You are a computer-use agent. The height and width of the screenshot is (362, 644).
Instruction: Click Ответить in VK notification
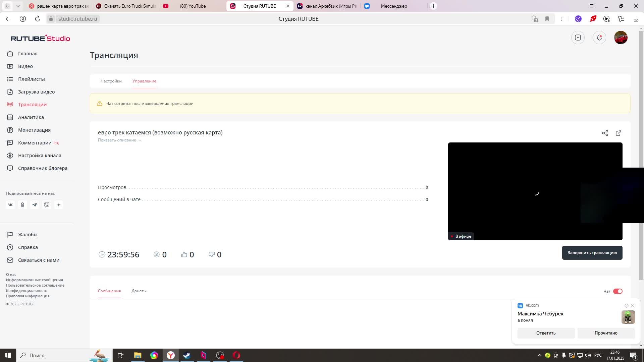(x=546, y=333)
